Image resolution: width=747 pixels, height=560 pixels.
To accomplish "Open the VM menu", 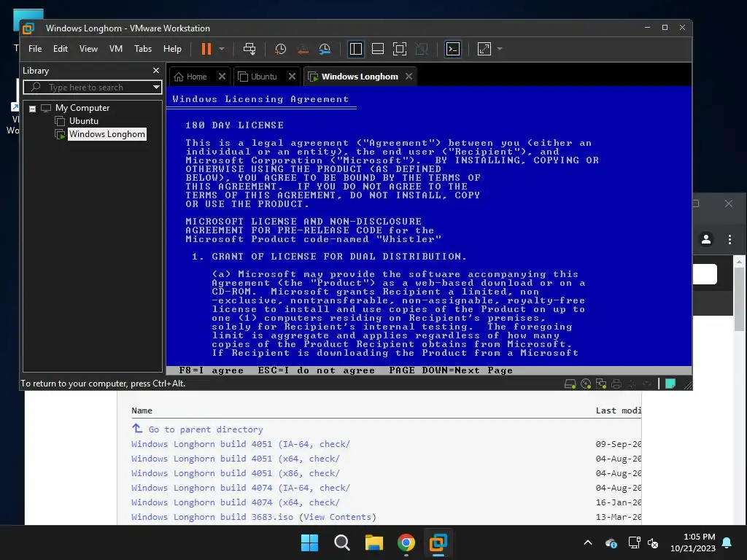I will click(116, 49).
